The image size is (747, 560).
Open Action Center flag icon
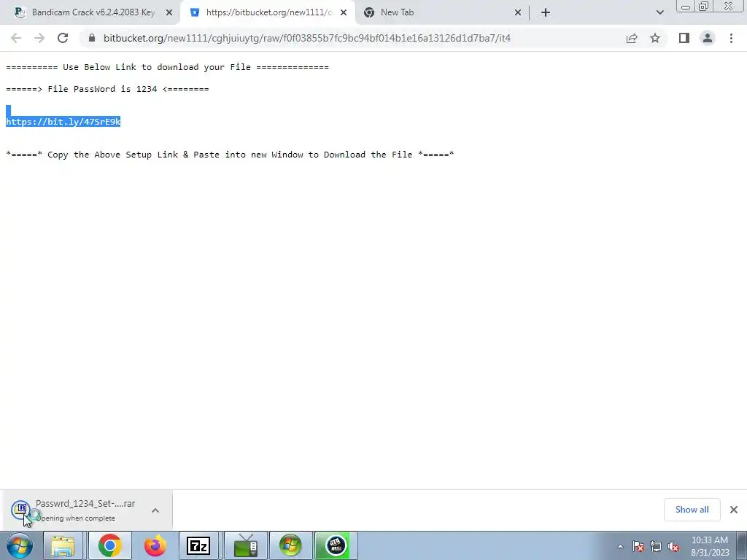(x=638, y=547)
